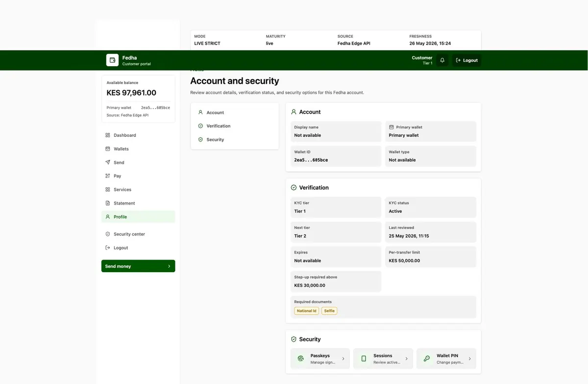Viewport: 588px width, 384px height.
Task: Click the Statement document icon in sidebar
Action: pos(108,203)
